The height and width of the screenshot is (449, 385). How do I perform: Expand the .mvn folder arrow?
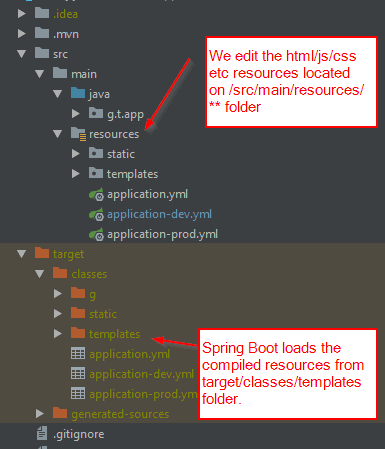[x=22, y=34]
